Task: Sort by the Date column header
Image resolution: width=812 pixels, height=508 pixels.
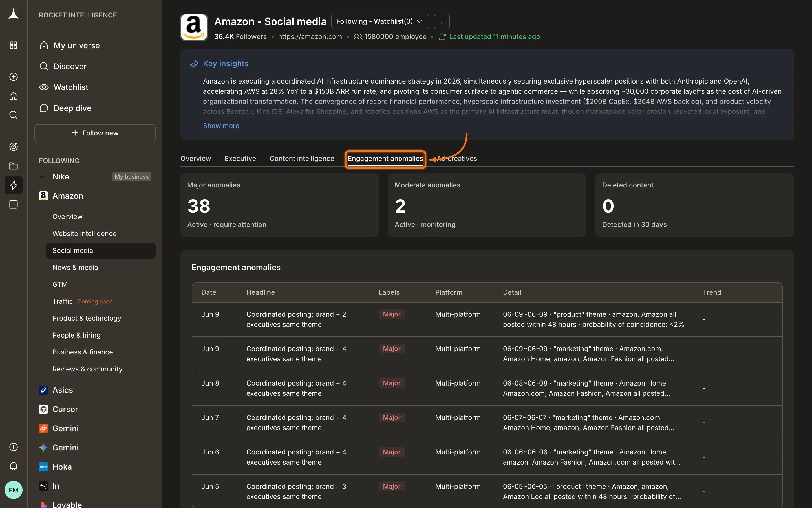Action: point(208,292)
